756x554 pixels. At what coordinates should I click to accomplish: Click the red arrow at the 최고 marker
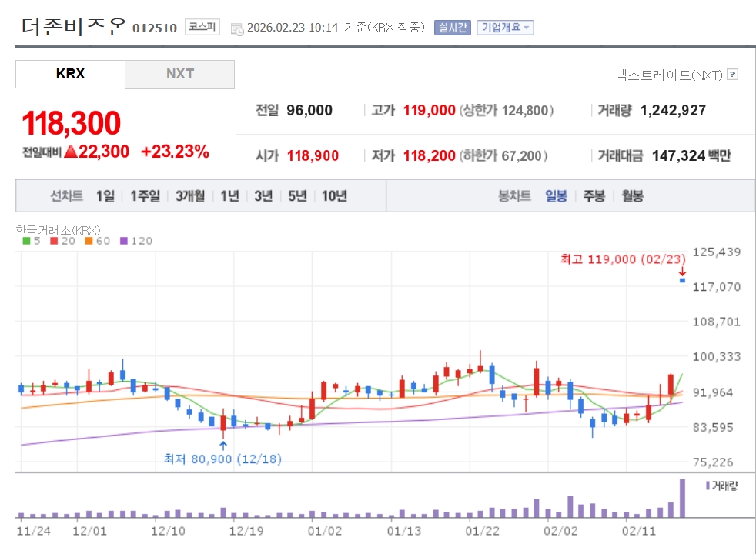click(682, 271)
